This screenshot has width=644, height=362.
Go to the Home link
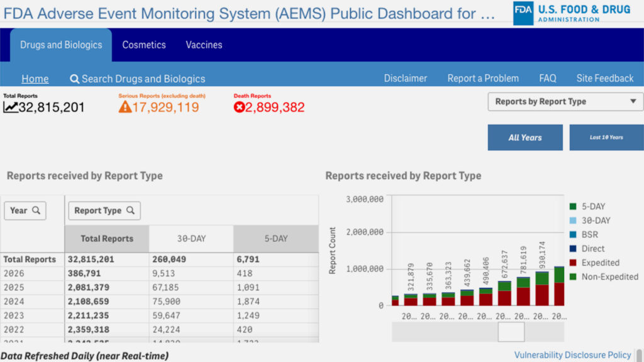(35, 79)
